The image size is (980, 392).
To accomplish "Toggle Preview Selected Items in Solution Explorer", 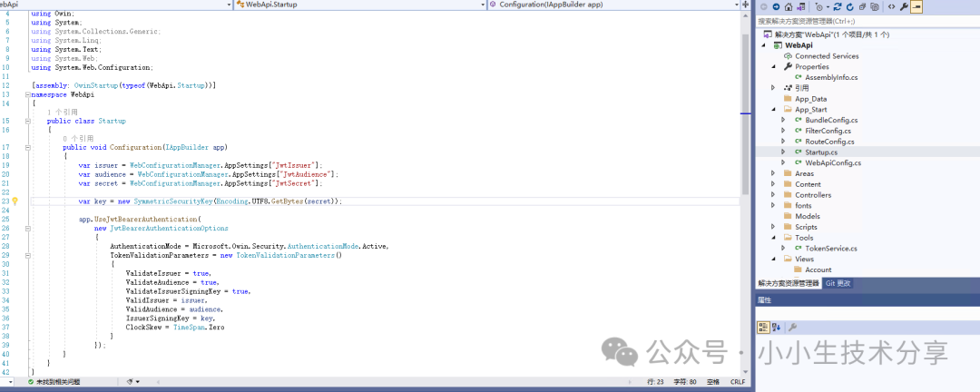I will point(916,6).
